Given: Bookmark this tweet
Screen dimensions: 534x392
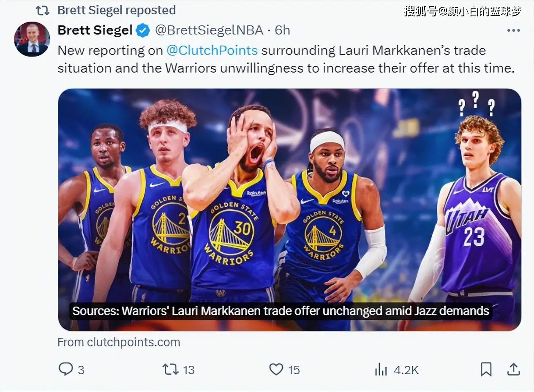Looking at the screenshot, I should [x=486, y=370].
